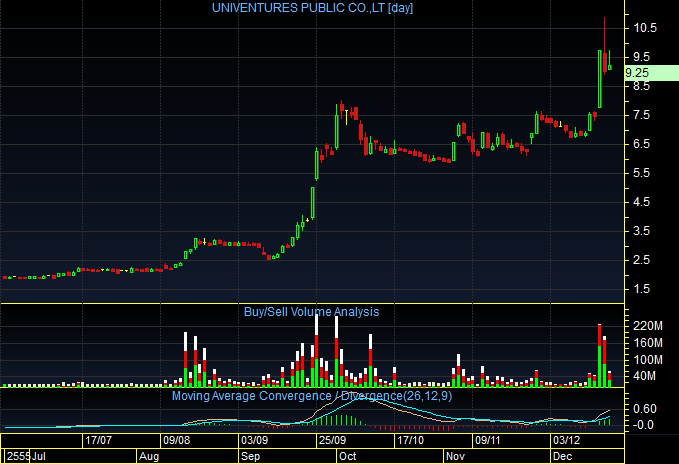The image size is (679, 464).
Task: Click the Buy/Sell Volume Analysis panel title
Action: point(311,312)
